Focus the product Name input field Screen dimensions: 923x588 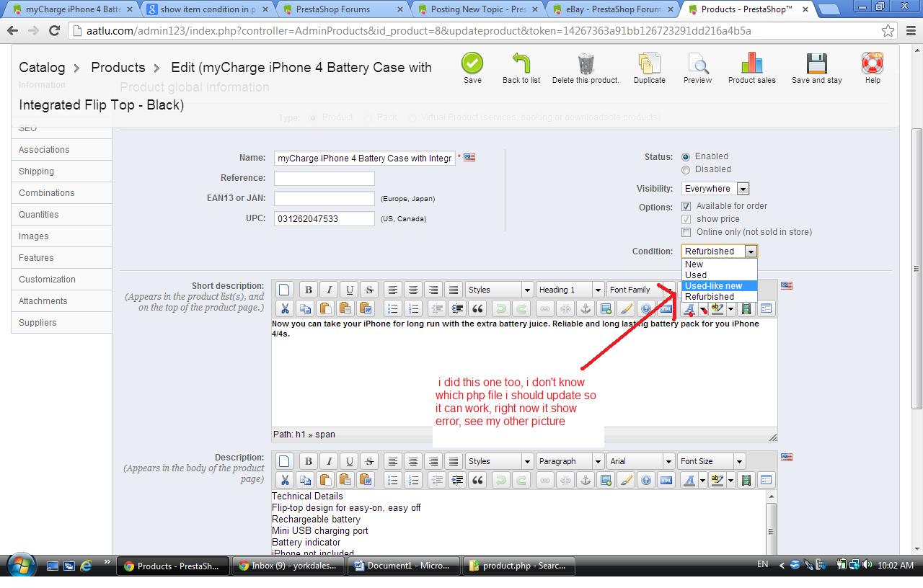coord(364,158)
